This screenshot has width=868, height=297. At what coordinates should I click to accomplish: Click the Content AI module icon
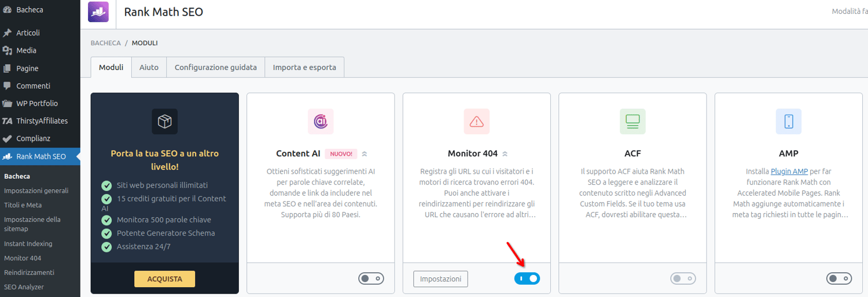321,121
